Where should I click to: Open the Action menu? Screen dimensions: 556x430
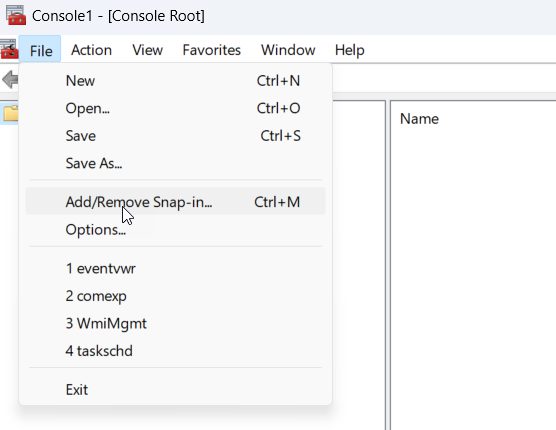(91, 50)
